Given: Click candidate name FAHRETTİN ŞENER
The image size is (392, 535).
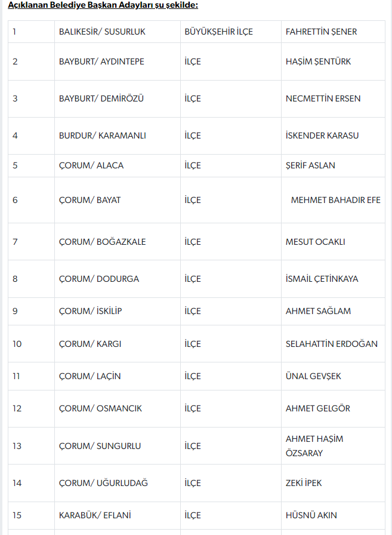Looking at the screenshot, I should [321, 32].
